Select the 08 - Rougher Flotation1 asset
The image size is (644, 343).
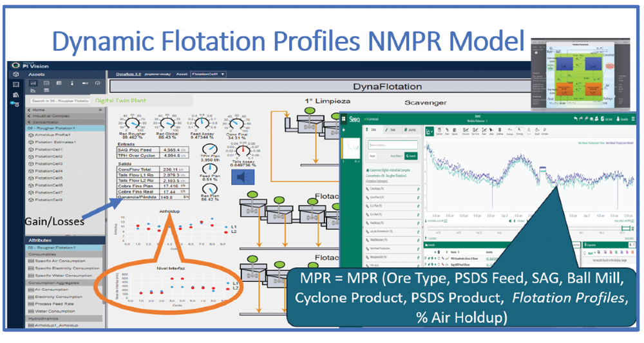65,128
